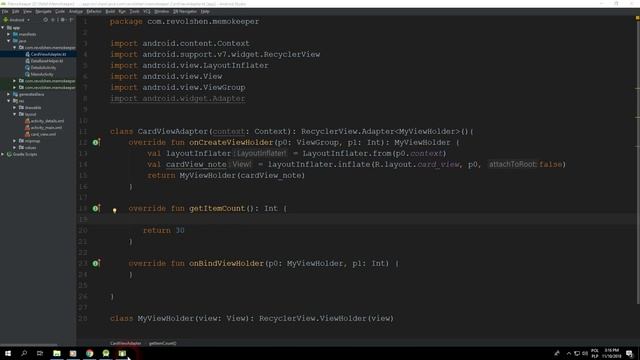Viewport: 640px width, 360px height.
Task: Open the File menu
Action: (x=5, y=11)
